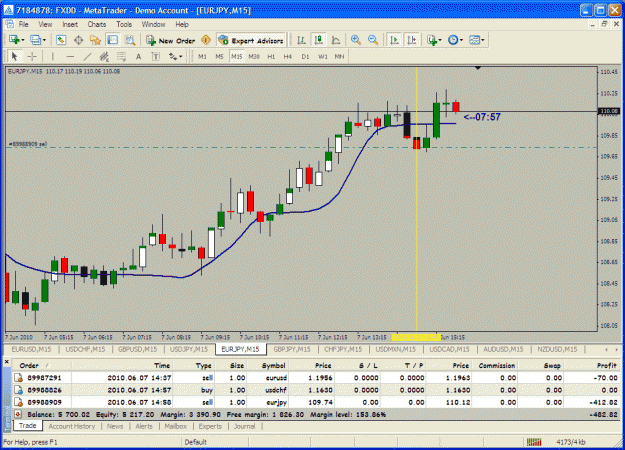Open the Data Window icon
The width and height of the screenshot is (625, 450).
point(79,40)
